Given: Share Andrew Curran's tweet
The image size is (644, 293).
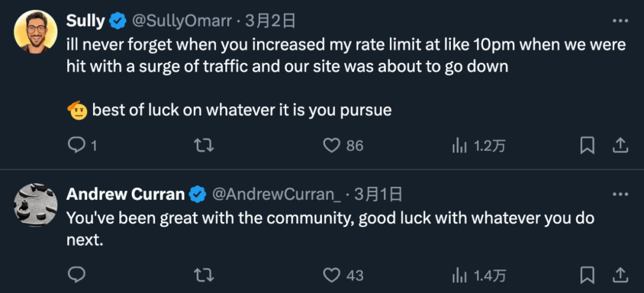Looking at the screenshot, I should coord(621,275).
